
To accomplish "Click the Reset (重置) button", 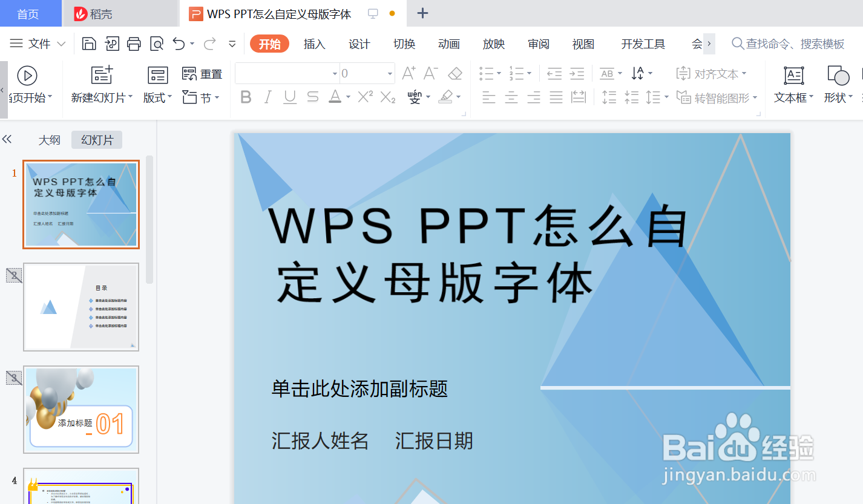I will 202,74.
